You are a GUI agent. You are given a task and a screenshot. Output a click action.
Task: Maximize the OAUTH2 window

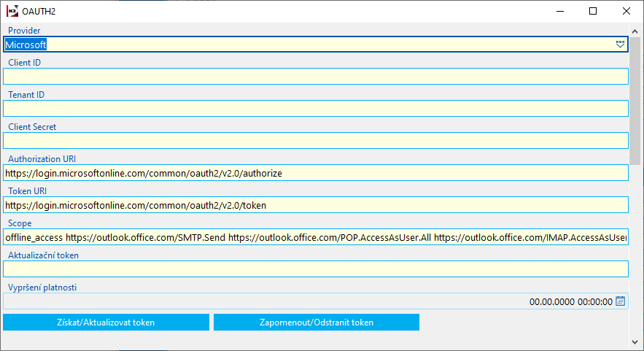pos(593,11)
